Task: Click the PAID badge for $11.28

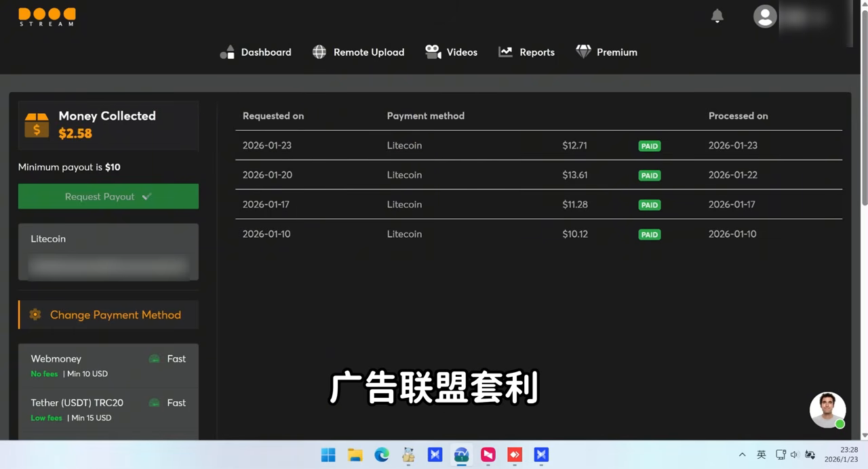Action: [650, 205]
